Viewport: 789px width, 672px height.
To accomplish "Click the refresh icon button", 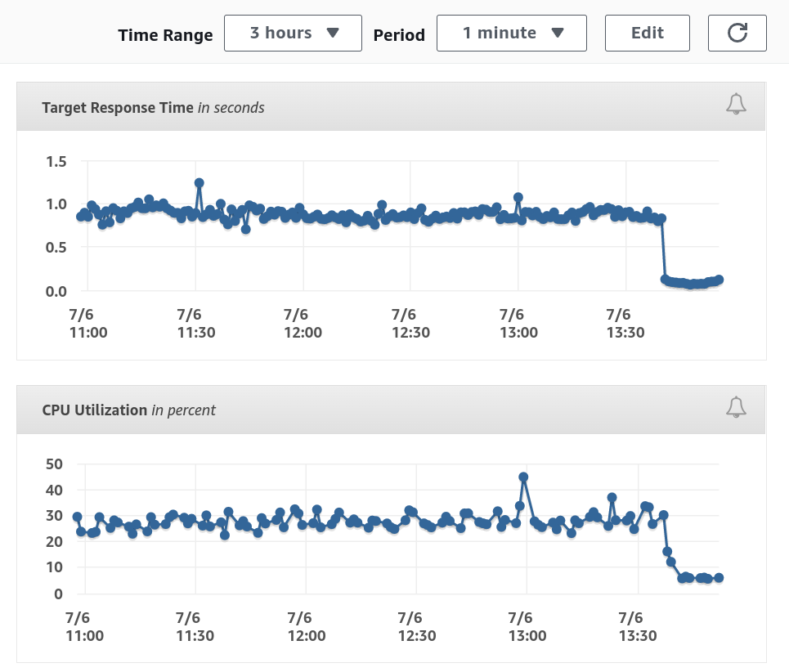I will [x=737, y=33].
